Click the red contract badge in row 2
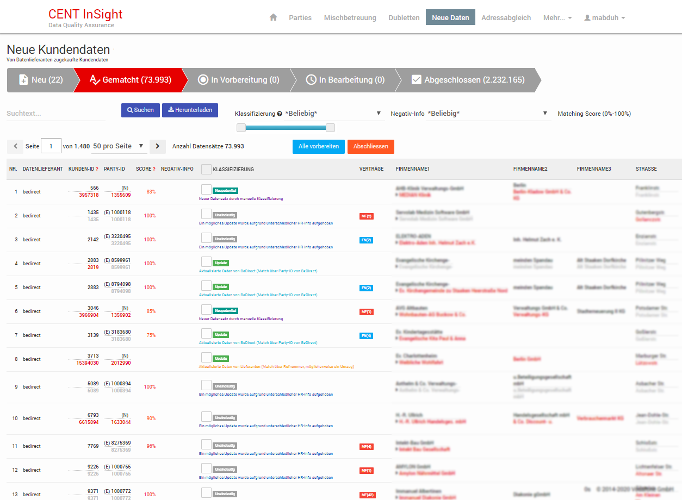 click(x=367, y=215)
